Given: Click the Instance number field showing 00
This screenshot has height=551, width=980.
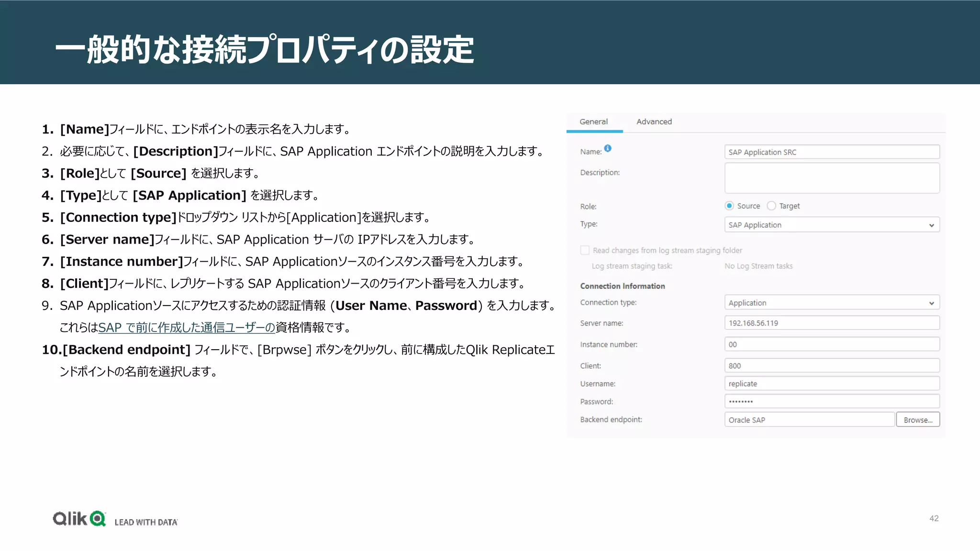Looking at the screenshot, I should pos(832,344).
